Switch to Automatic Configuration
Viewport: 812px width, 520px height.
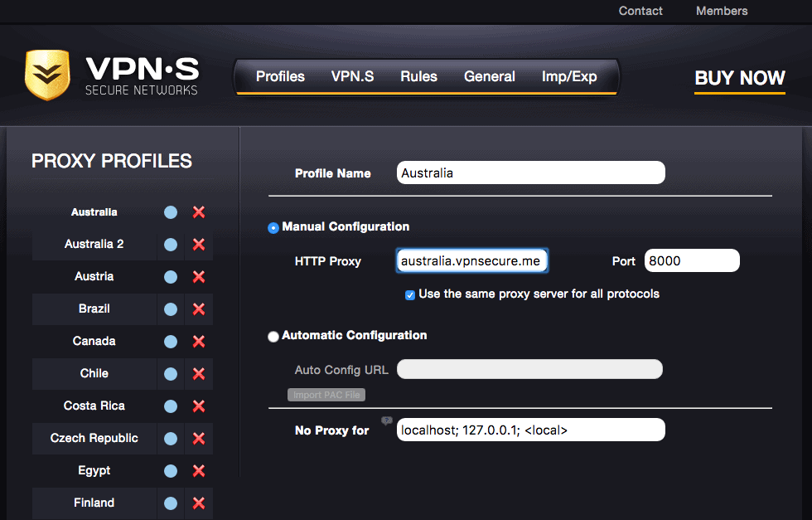[273, 336]
